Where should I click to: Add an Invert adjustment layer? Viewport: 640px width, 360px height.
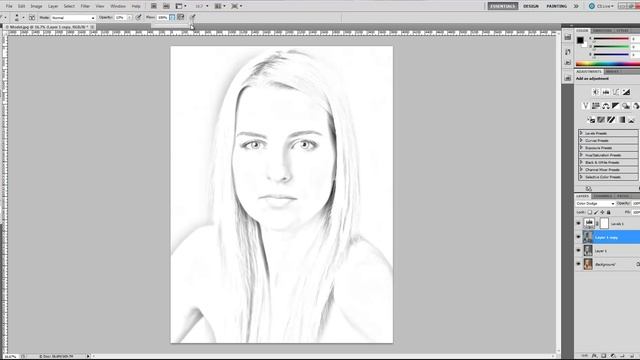(x=591, y=120)
